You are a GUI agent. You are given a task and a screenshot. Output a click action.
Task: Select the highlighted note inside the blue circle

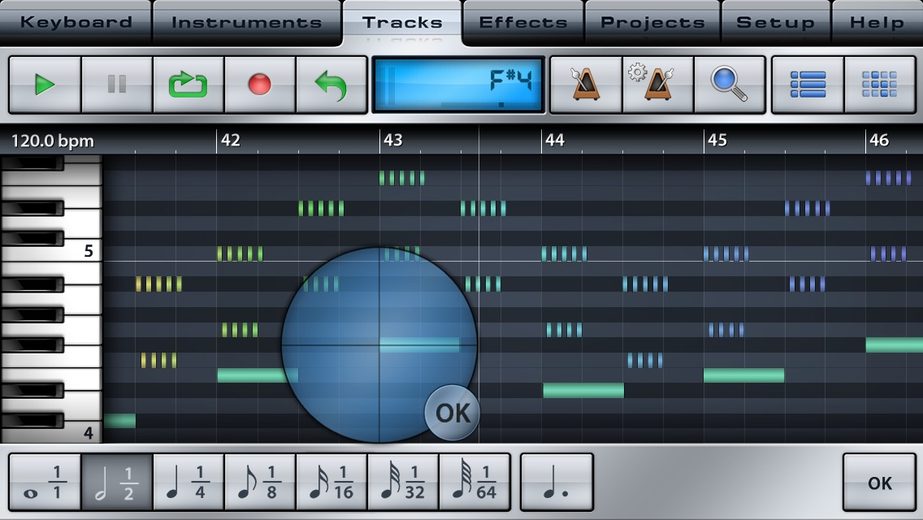point(419,345)
